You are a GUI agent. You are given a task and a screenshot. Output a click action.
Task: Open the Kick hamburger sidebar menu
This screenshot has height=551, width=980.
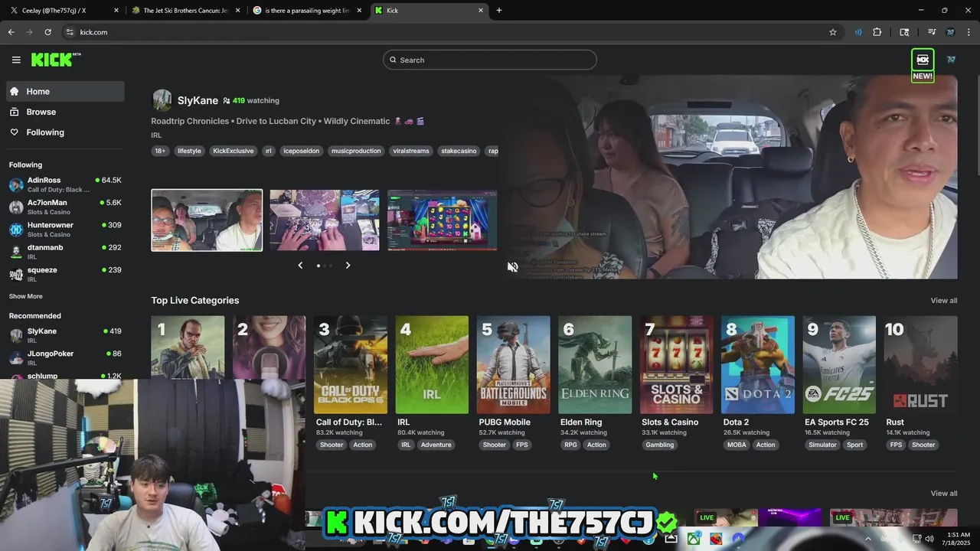tap(16, 60)
